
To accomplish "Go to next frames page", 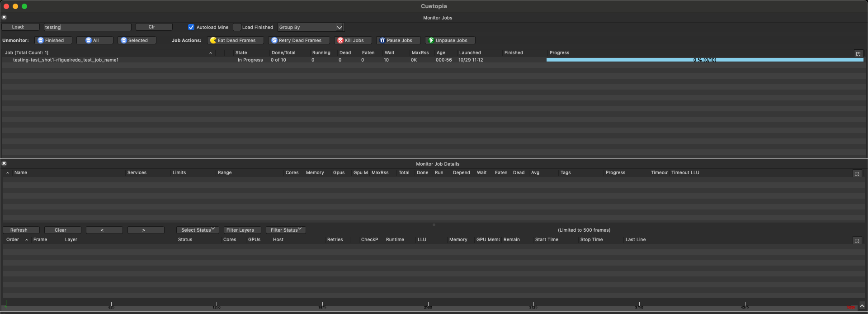I will (x=146, y=230).
